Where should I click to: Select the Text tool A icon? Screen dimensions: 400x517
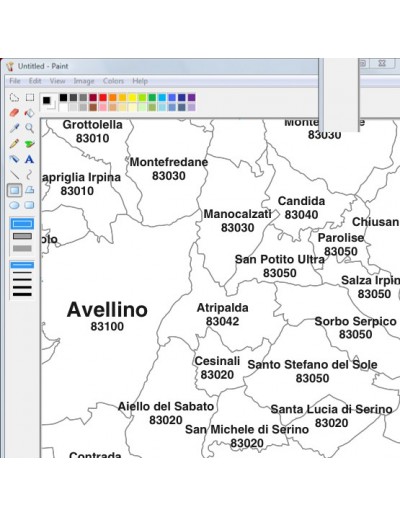(x=30, y=159)
